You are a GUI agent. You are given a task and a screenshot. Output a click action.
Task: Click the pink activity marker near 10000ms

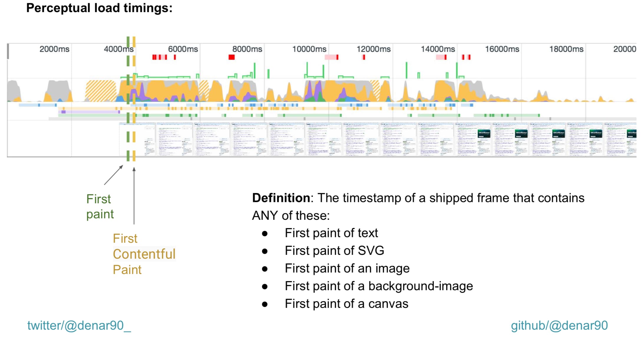coord(331,57)
